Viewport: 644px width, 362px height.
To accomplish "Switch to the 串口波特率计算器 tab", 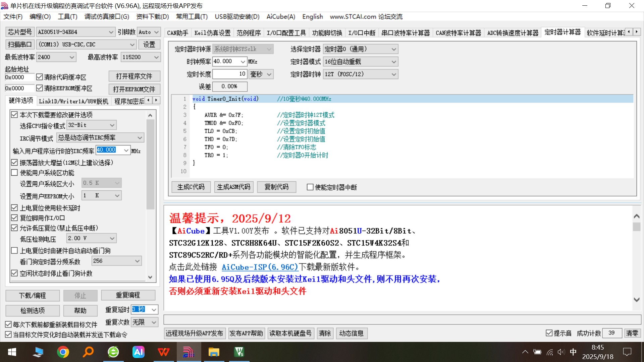I will pos(406,33).
